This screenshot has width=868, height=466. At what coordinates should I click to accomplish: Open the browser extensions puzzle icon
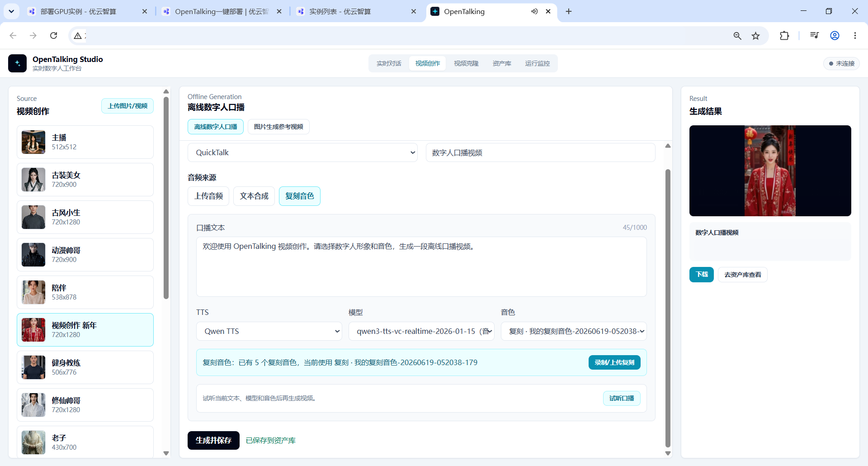click(784, 35)
